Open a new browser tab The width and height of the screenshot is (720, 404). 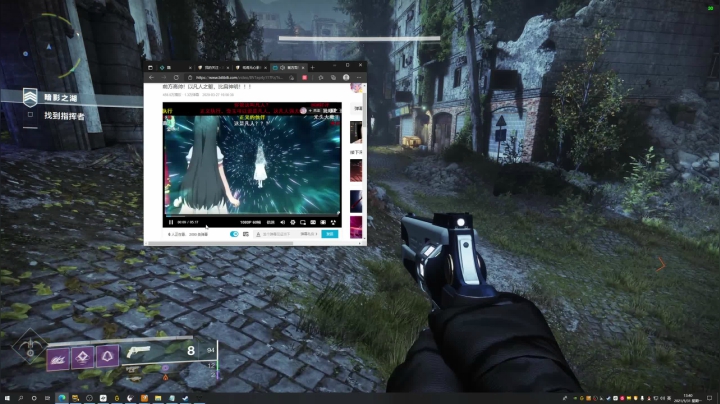click(313, 67)
